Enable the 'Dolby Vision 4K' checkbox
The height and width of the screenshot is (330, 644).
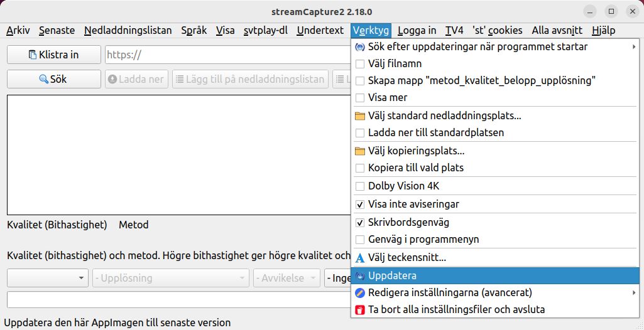click(360, 186)
